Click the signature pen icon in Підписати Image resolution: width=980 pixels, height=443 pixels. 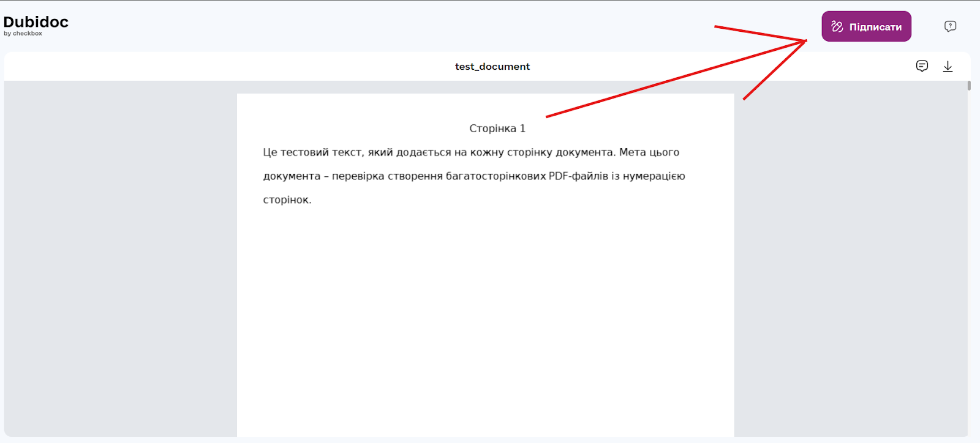pos(837,26)
